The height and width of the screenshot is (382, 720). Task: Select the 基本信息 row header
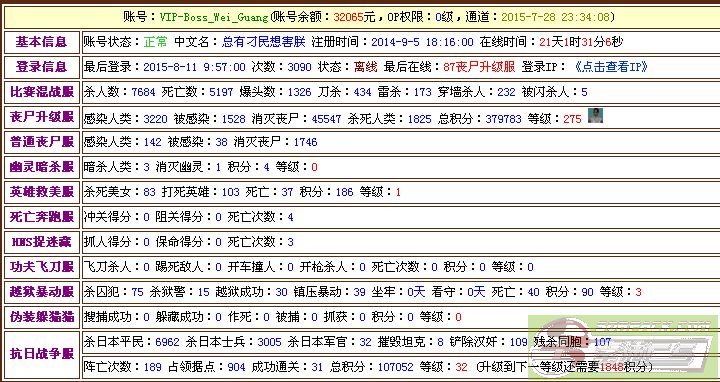coord(42,42)
